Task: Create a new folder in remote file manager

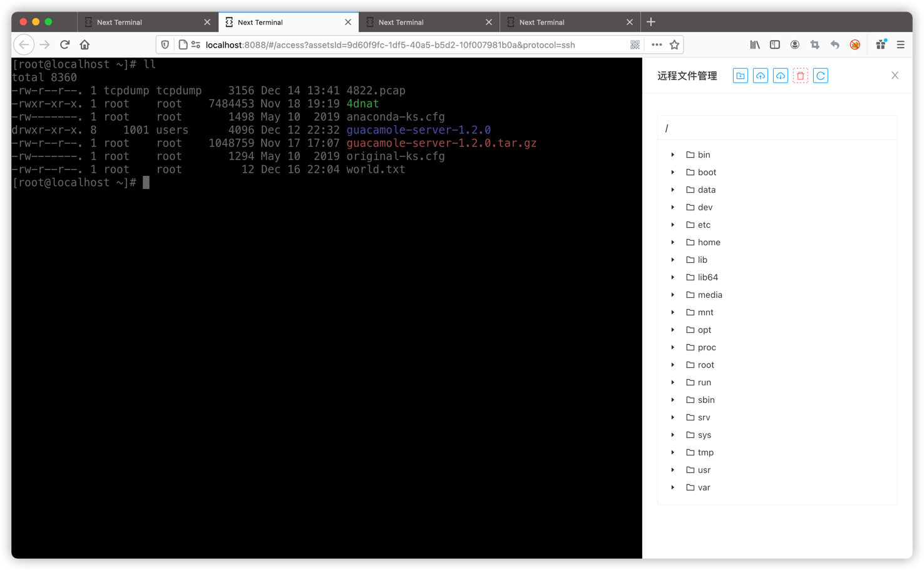Action: click(x=740, y=75)
